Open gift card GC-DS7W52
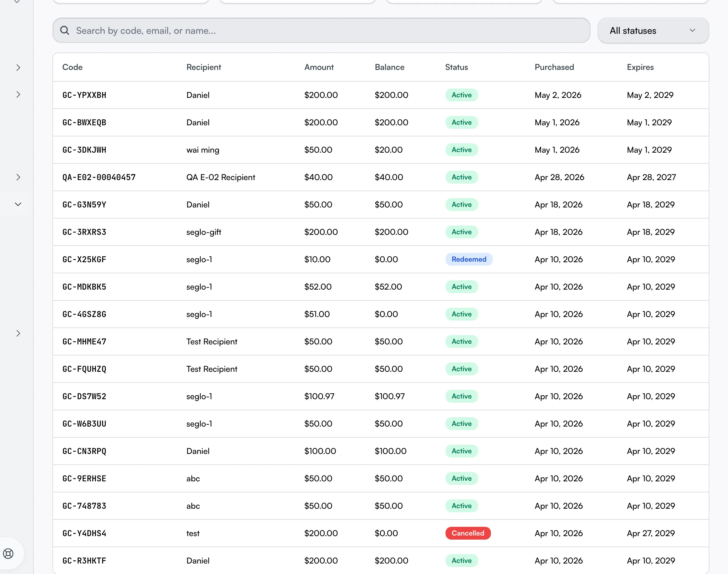 [84, 397]
